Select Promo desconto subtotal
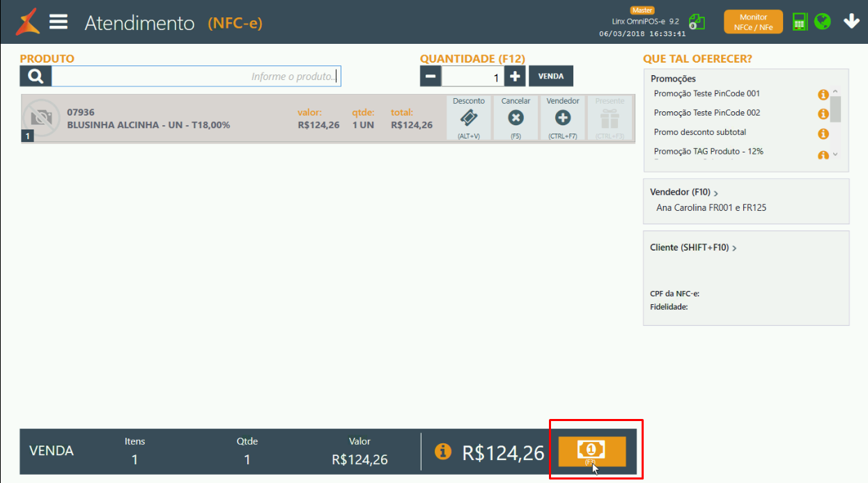The height and width of the screenshot is (483, 868). tap(699, 132)
